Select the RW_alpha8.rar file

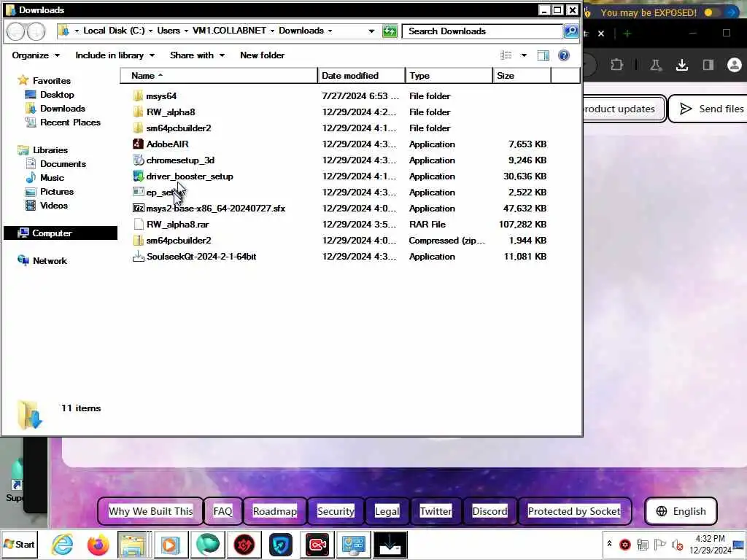pyautogui.click(x=171, y=224)
